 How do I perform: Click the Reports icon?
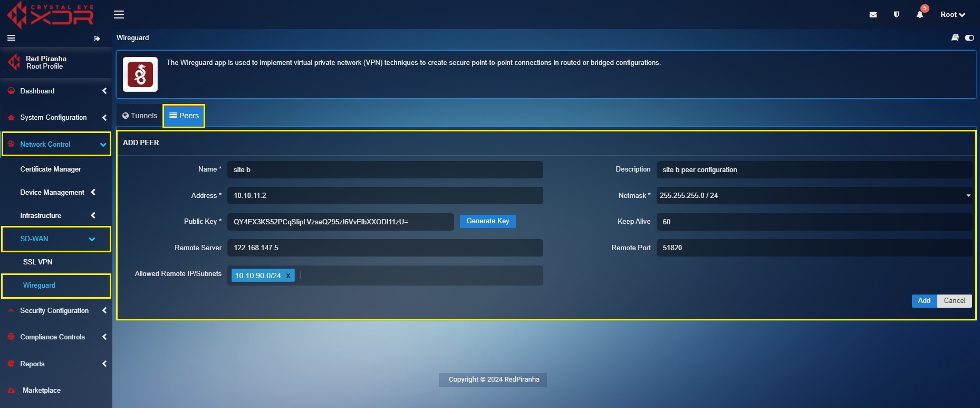[x=11, y=364]
